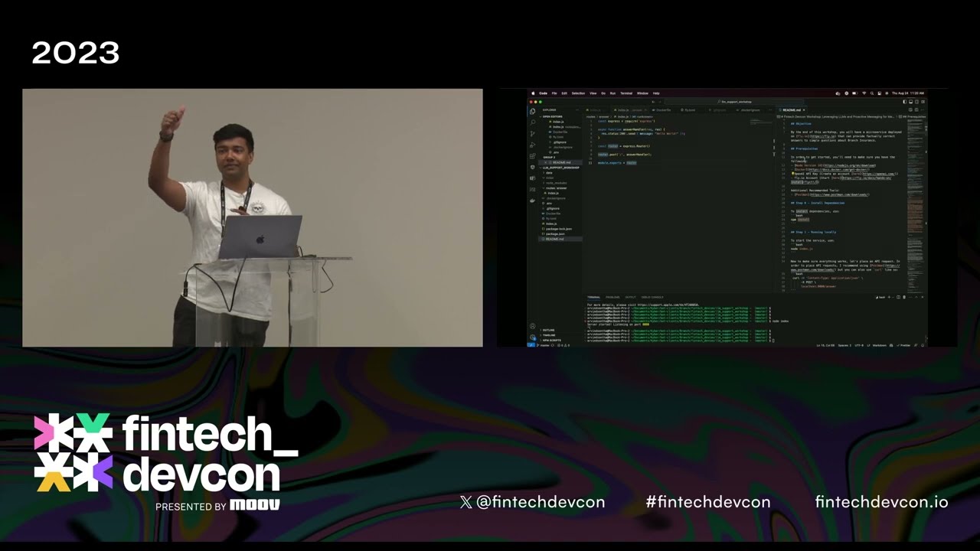Collapse the LLM_SUPPORT_WORKSHOP folder section
The width and height of the screenshot is (980, 551).
click(559, 168)
